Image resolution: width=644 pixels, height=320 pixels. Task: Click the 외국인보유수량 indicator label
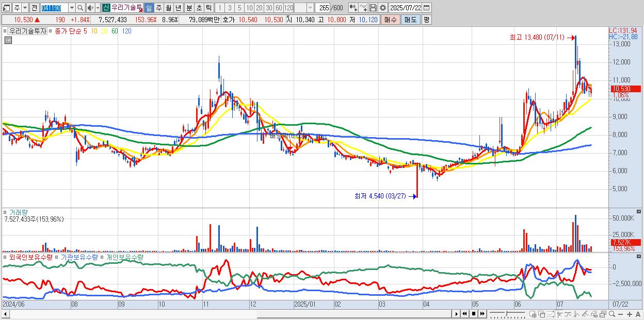coord(30,257)
